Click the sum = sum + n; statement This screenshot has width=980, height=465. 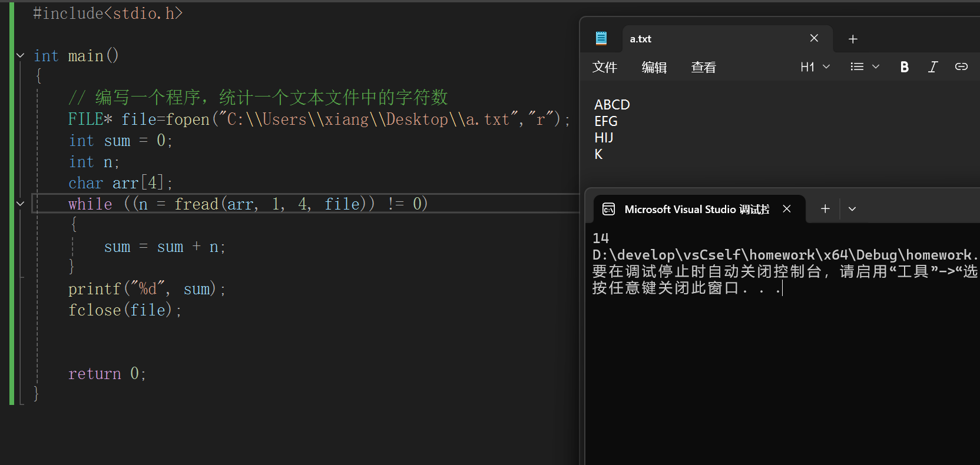click(x=164, y=247)
